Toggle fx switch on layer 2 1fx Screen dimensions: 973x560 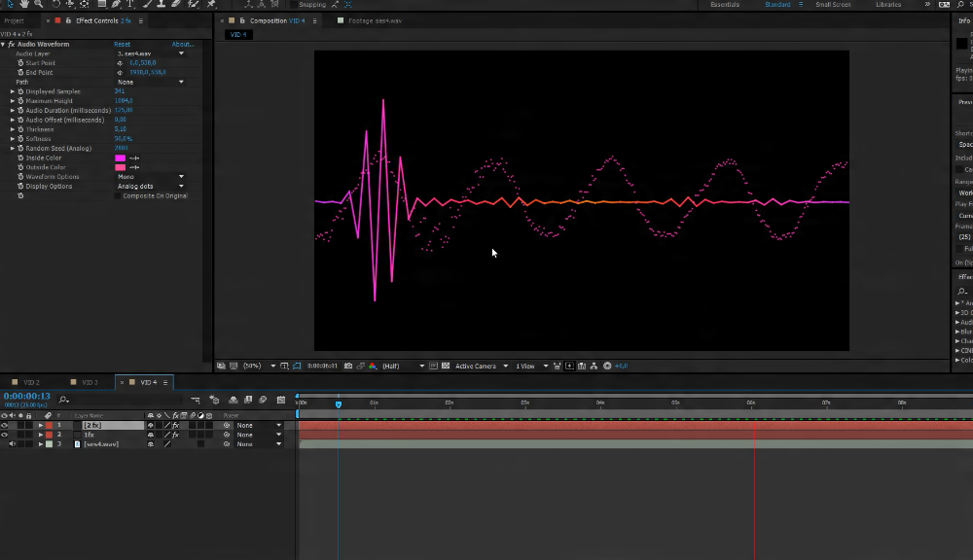176,435
